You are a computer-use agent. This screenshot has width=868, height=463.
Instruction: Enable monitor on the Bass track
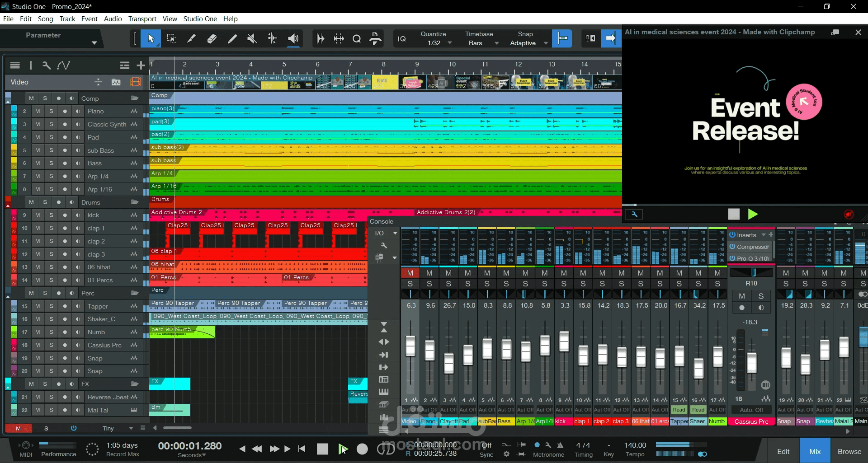pos(78,163)
